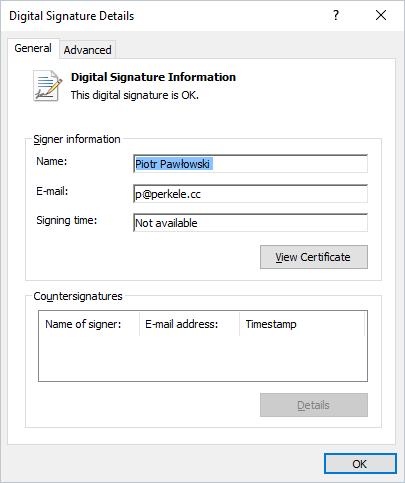Click the help question mark button

(x=336, y=15)
